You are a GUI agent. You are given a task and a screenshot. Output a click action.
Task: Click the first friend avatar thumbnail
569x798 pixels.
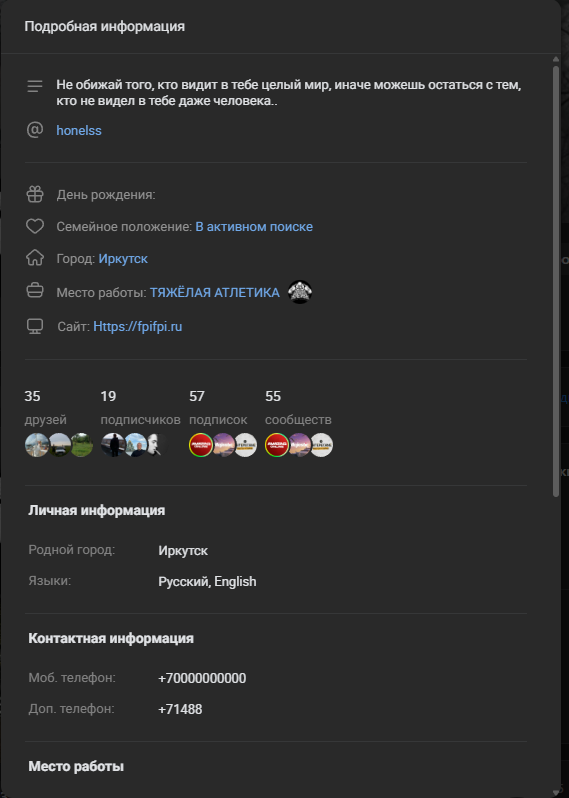pos(36,445)
